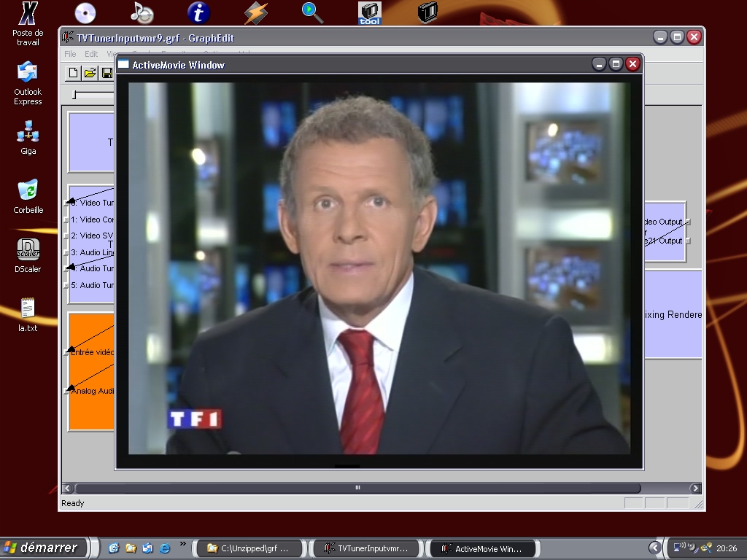This screenshot has height=560, width=747.
Task: Click the folder quick launch icon
Action: coord(131,548)
